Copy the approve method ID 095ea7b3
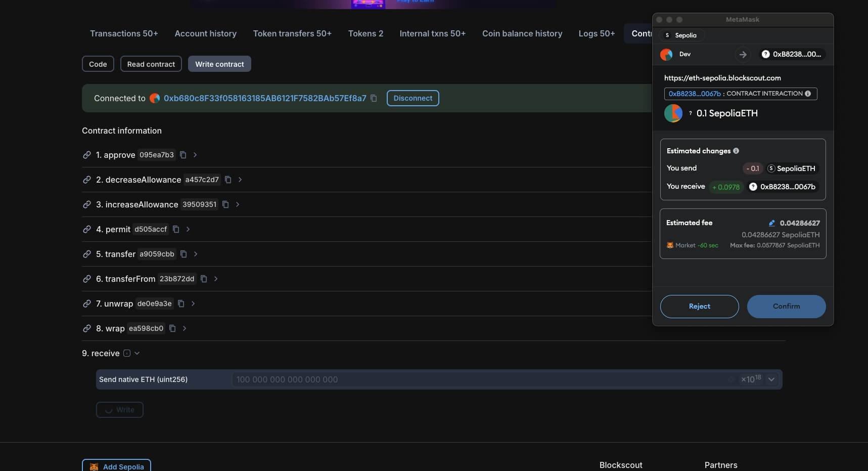Viewport: 868px width, 471px height. 183,155
